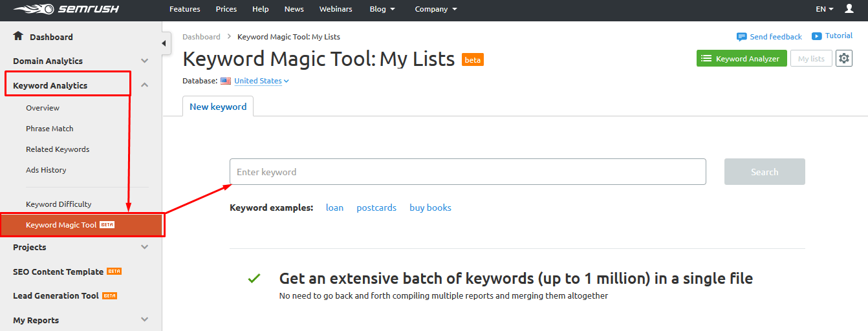Open the Company dropdown menu

pyautogui.click(x=436, y=9)
